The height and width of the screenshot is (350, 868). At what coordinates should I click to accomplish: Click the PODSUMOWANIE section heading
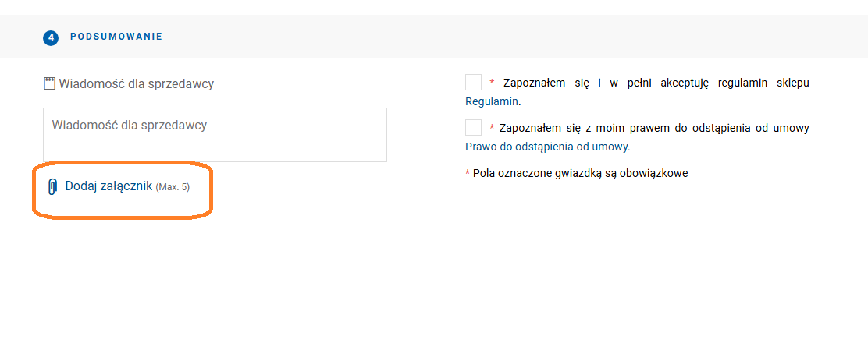click(116, 37)
